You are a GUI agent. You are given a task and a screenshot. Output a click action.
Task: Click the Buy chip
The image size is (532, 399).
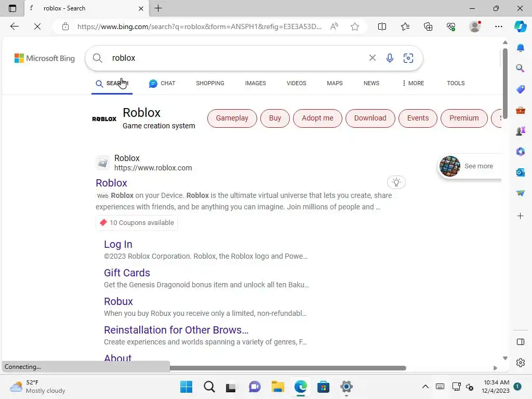pos(275,118)
